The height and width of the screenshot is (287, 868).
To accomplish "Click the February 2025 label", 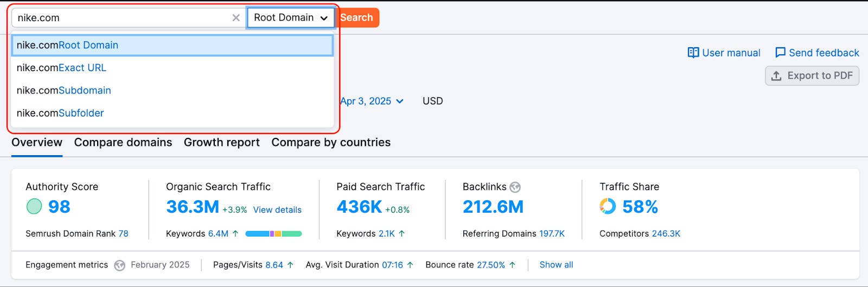I will 160,265.
